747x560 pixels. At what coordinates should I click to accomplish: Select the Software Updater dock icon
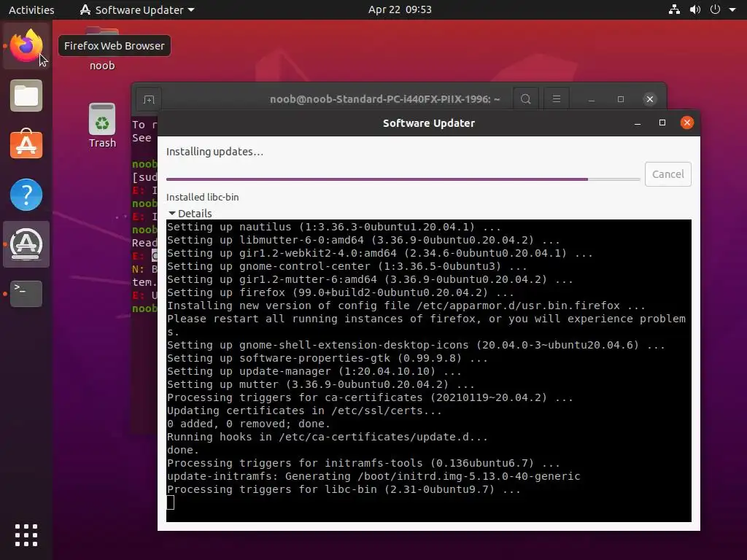point(26,244)
